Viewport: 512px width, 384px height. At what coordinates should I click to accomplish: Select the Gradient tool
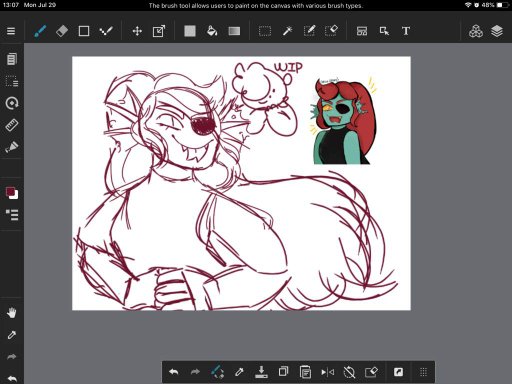(x=234, y=31)
